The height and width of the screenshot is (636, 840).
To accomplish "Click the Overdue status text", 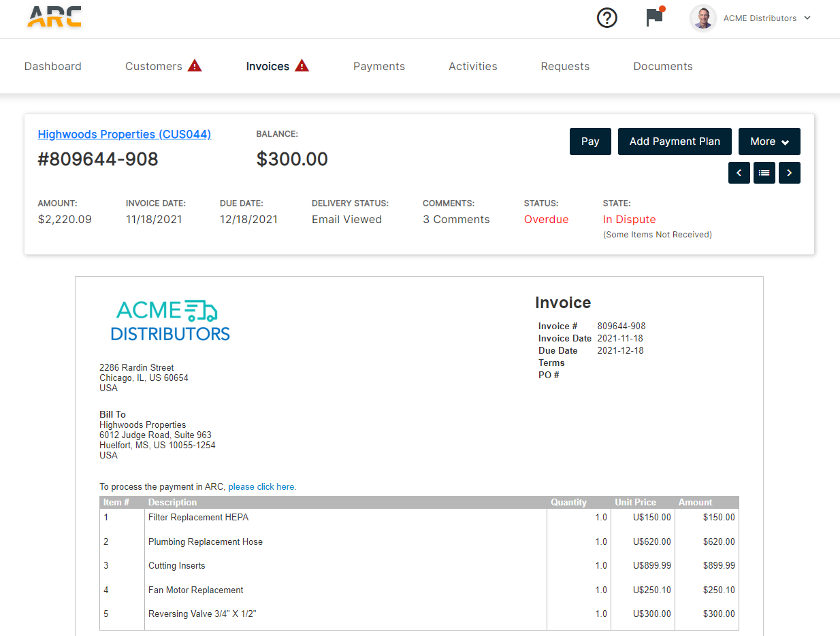I will (546, 220).
